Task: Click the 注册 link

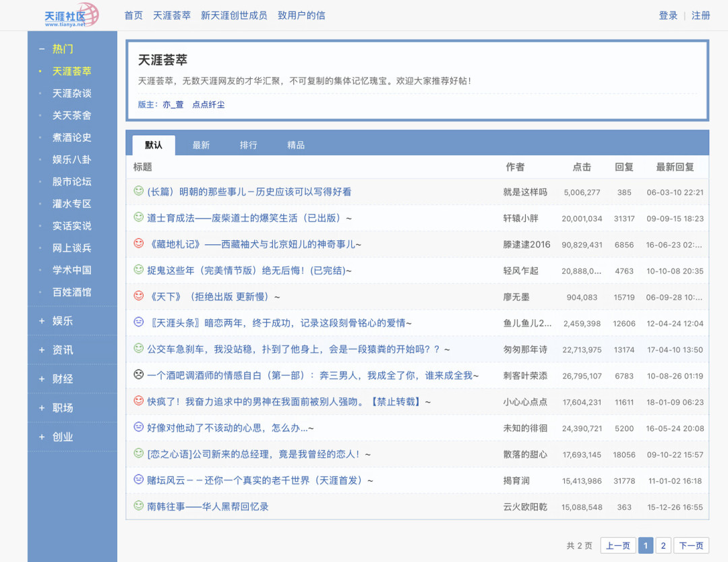Action: click(x=700, y=16)
